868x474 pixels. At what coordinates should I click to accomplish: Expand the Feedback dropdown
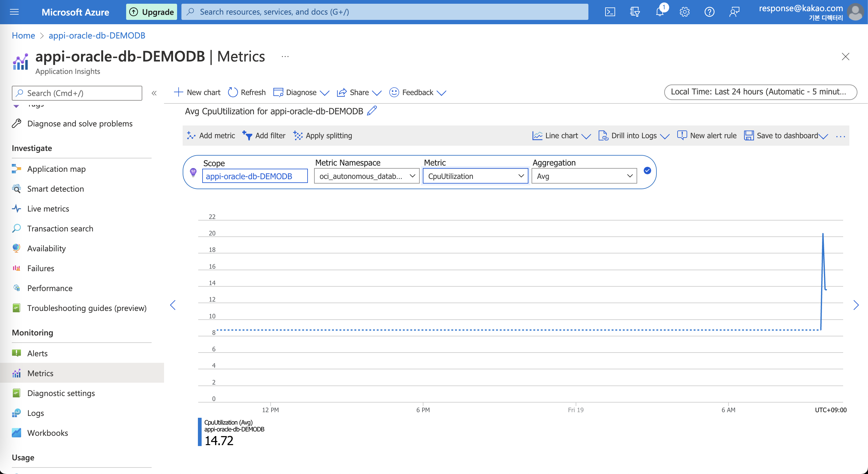(418, 92)
